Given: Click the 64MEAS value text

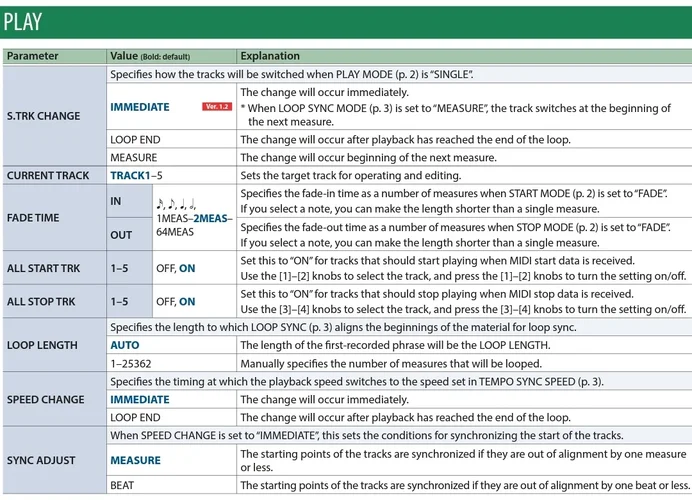Looking at the screenshot, I should click(x=175, y=232).
